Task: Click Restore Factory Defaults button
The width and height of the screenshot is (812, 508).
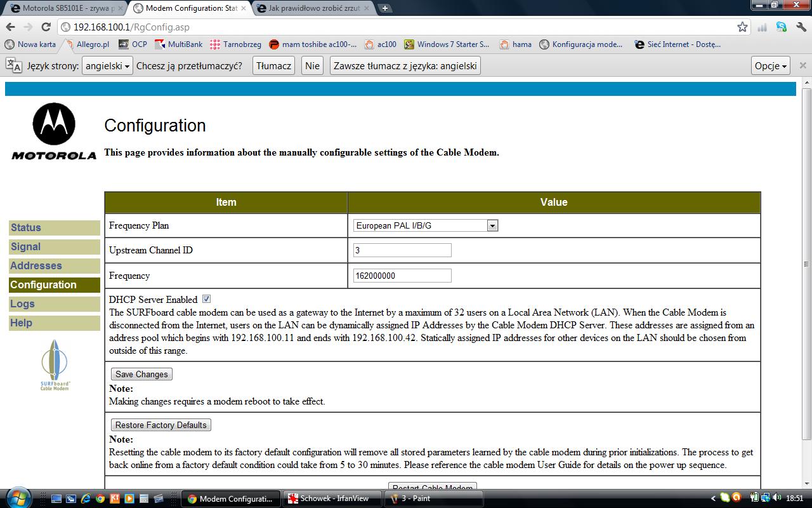Action: 161,425
